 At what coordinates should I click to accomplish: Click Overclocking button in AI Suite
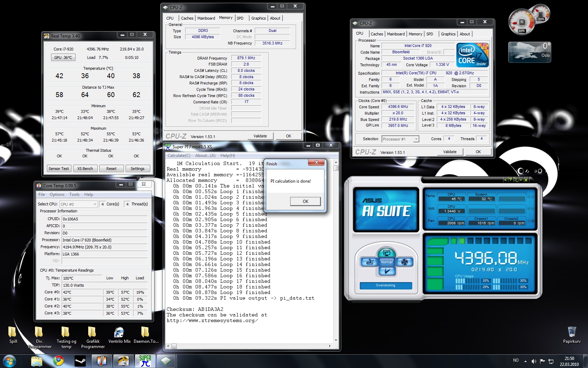(386, 285)
